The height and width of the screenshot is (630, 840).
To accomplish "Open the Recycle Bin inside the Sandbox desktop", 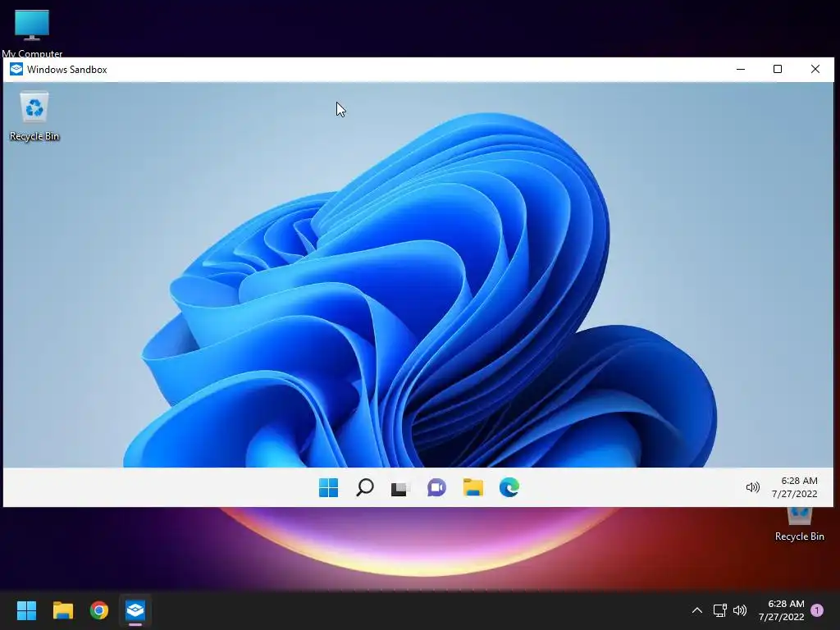I will pyautogui.click(x=34, y=116).
